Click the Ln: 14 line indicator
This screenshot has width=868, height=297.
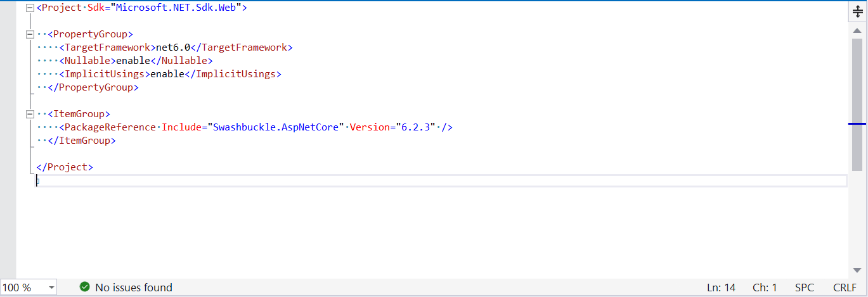click(721, 288)
